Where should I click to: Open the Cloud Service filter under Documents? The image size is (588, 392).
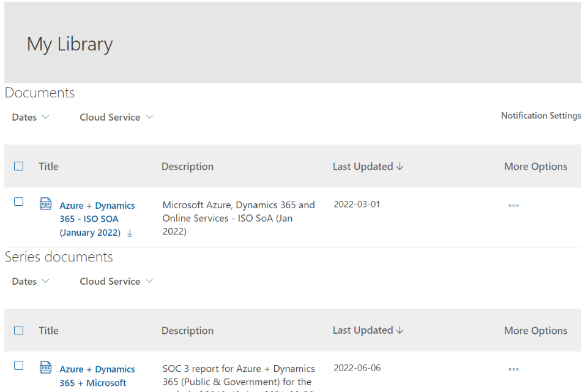click(x=116, y=118)
